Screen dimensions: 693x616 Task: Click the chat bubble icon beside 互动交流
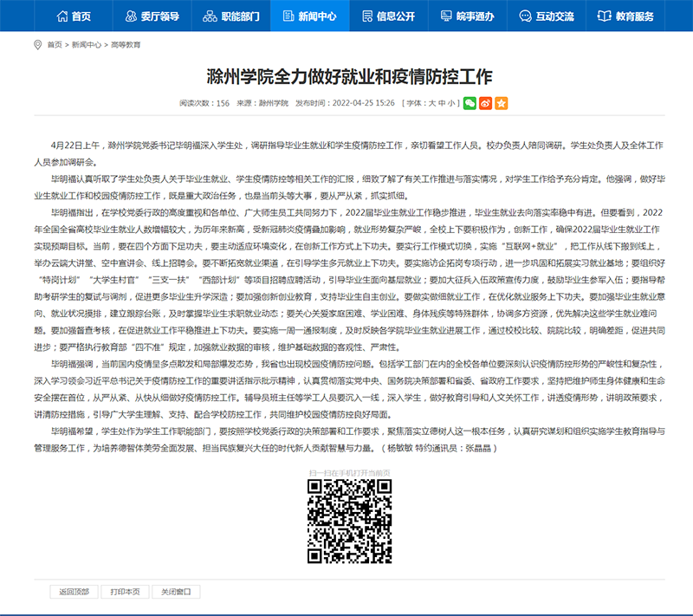click(x=525, y=16)
